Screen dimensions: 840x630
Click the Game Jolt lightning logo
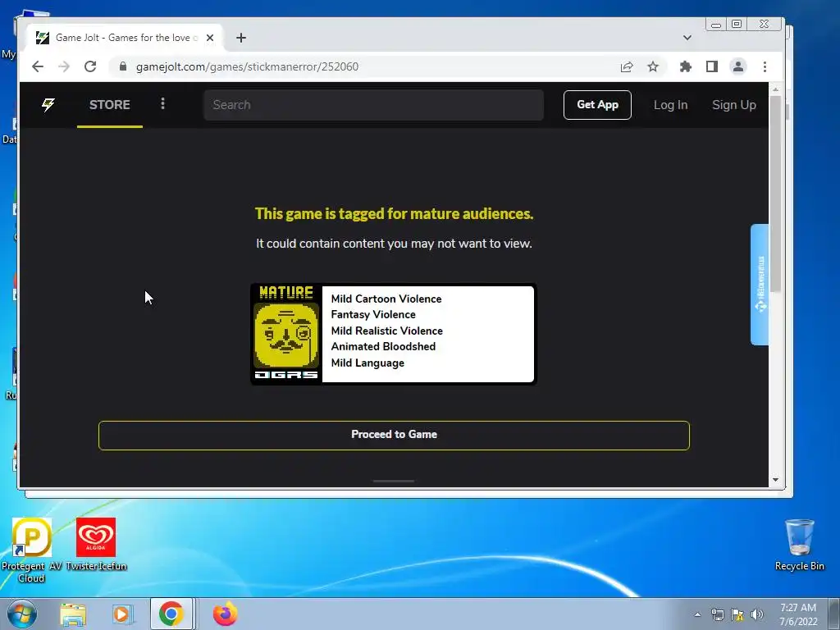point(48,104)
